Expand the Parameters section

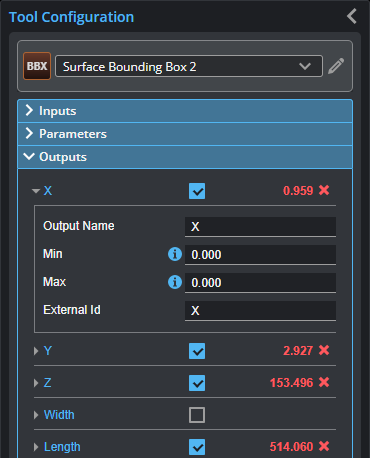coord(185,134)
